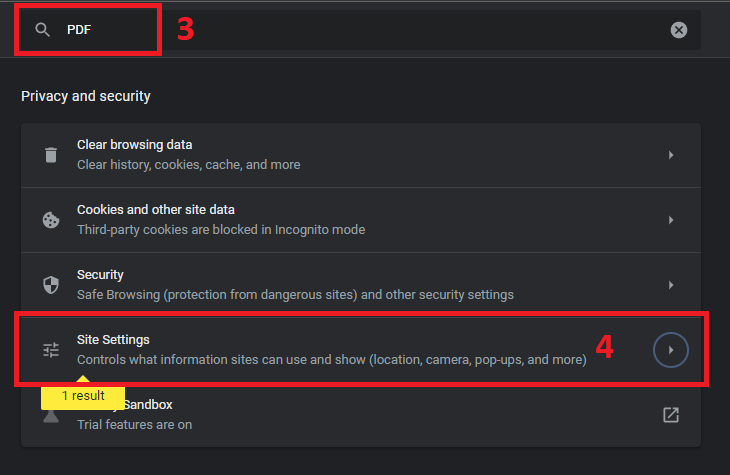
Task: Open Clear browsing data
Action: [x=361, y=155]
